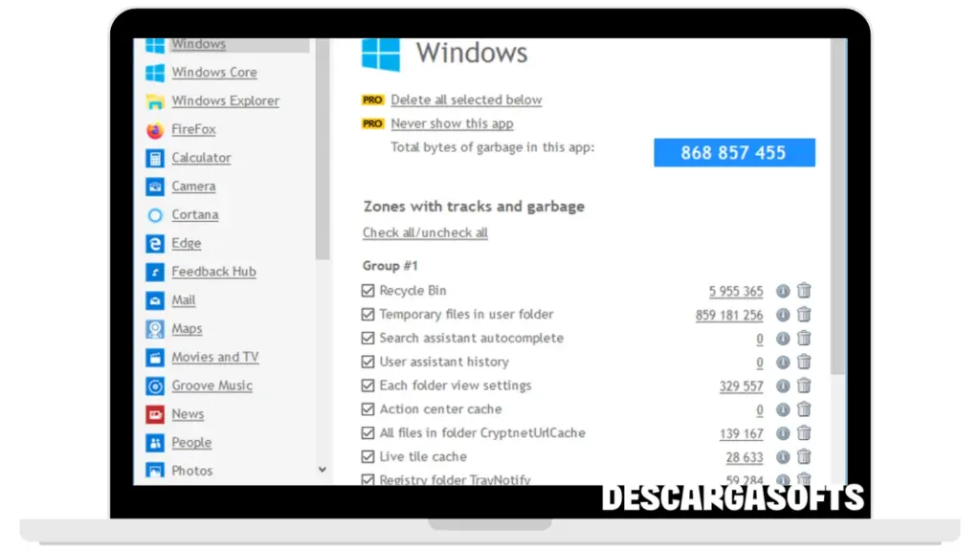Click the FireFox icon in sidebar

[155, 130]
